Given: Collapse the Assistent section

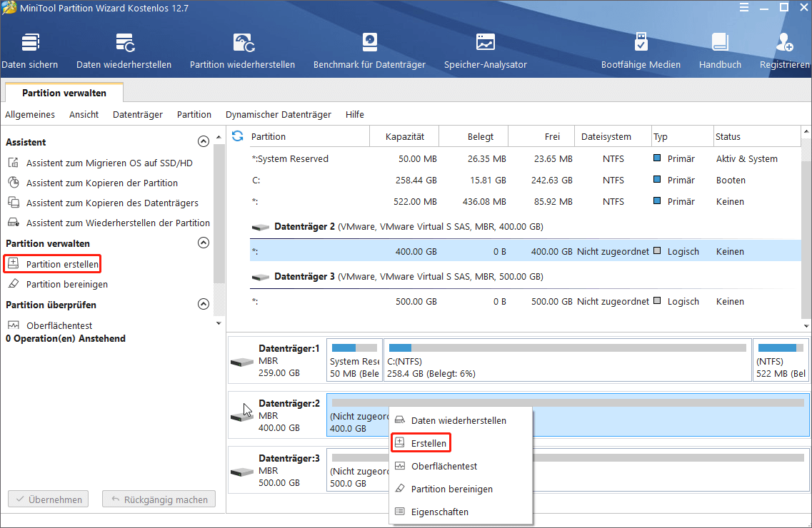Looking at the screenshot, I should pyautogui.click(x=204, y=142).
